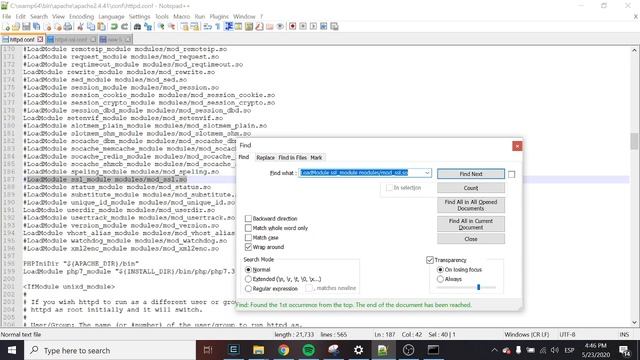640x360 pixels.
Task: Click the Redo toolbar icon
Action: click(124, 27)
